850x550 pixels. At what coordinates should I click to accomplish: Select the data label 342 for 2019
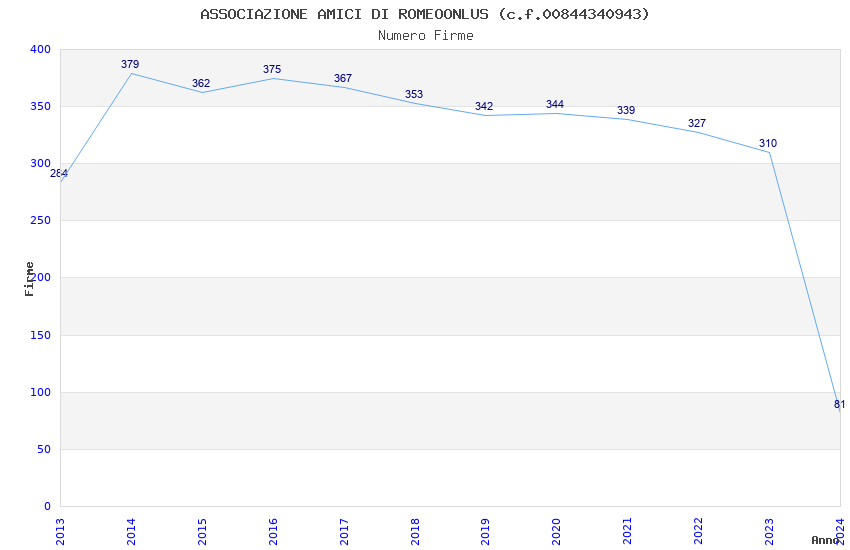coord(484,106)
